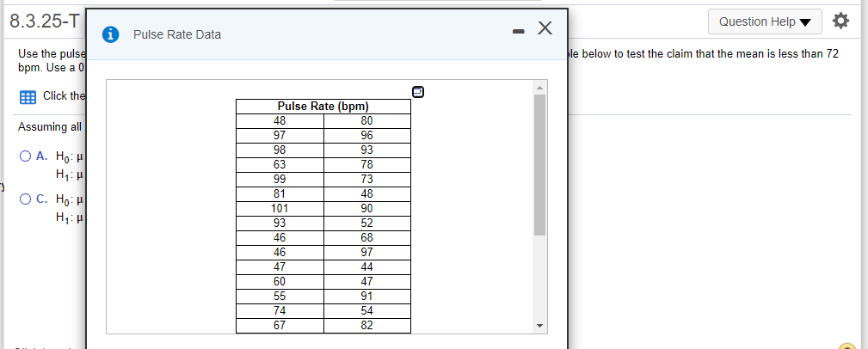The image size is (868, 349).
Task: Click the table cell with value 98
Action: [280, 150]
